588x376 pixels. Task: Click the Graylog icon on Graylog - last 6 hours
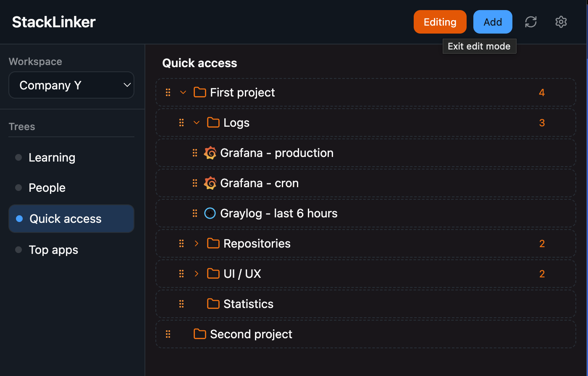coord(210,213)
